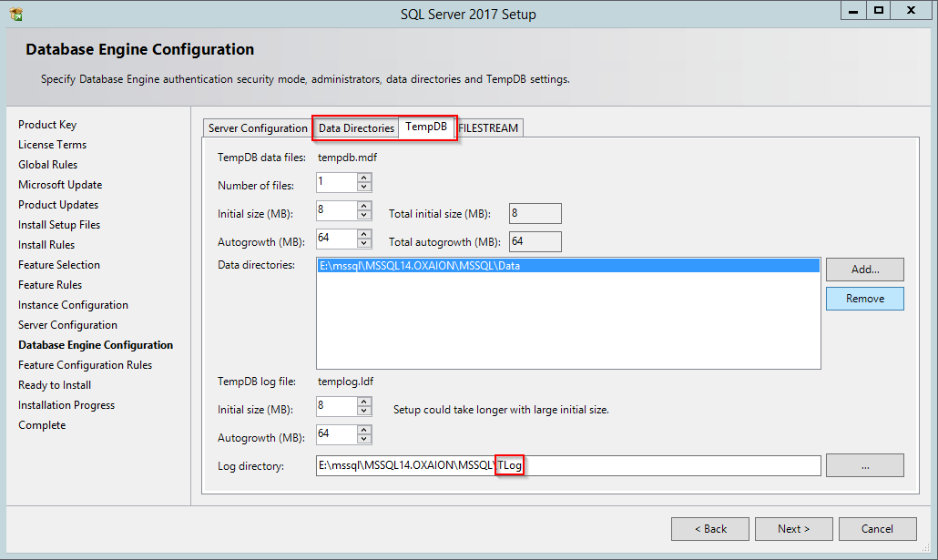This screenshot has width=938, height=560.
Task: Select Install Rules step in sidebar
Action: (x=46, y=245)
